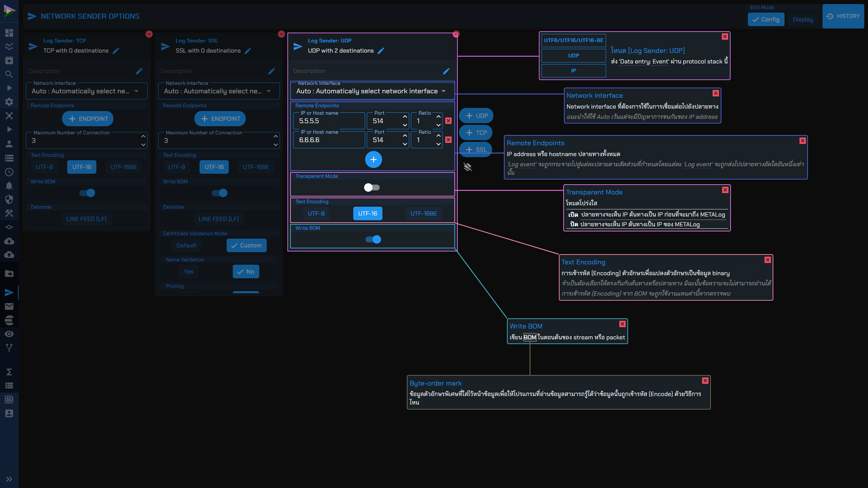This screenshot has width=868, height=488.
Task: Open the network hub icon in sidebar
Action: coord(9,116)
